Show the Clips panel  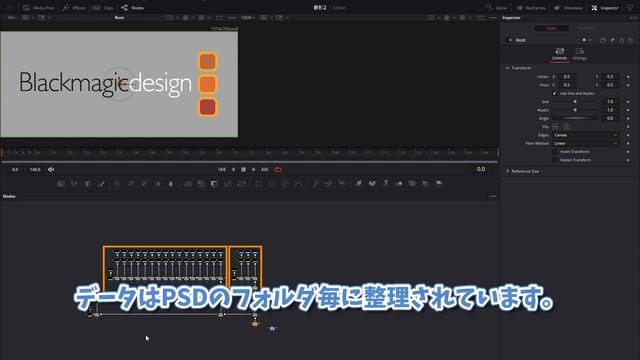click(103, 8)
